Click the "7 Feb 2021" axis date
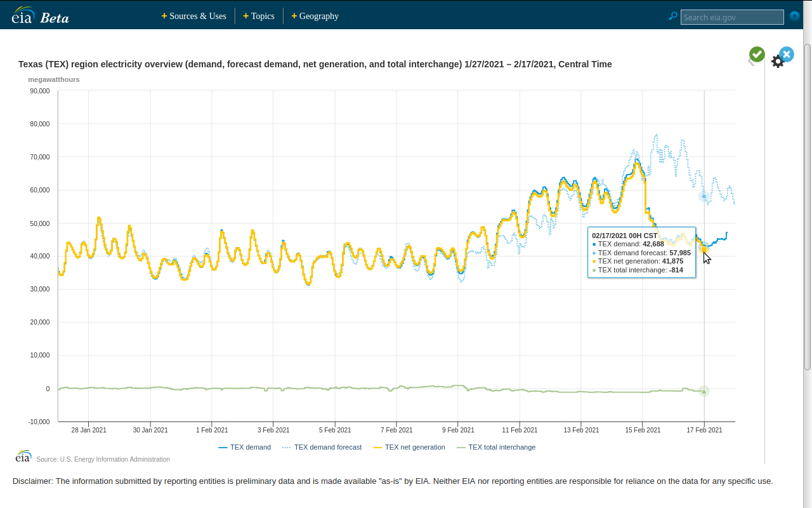Screen dimensions: 812x508 [396, 430]
